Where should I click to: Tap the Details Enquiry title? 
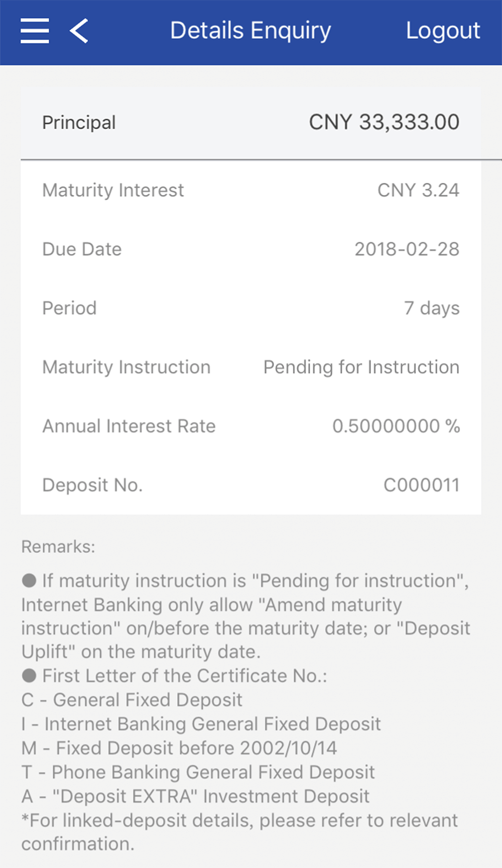pyautogui.click(x=250, y=31)
